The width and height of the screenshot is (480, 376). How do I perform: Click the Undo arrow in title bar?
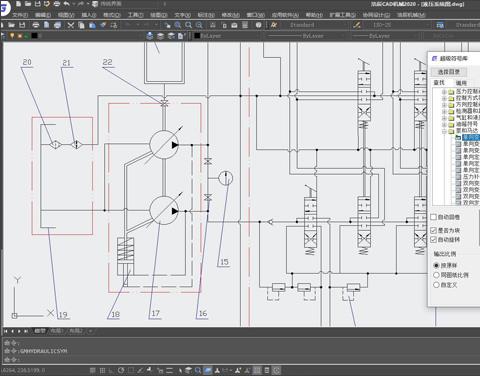(66, 4)
